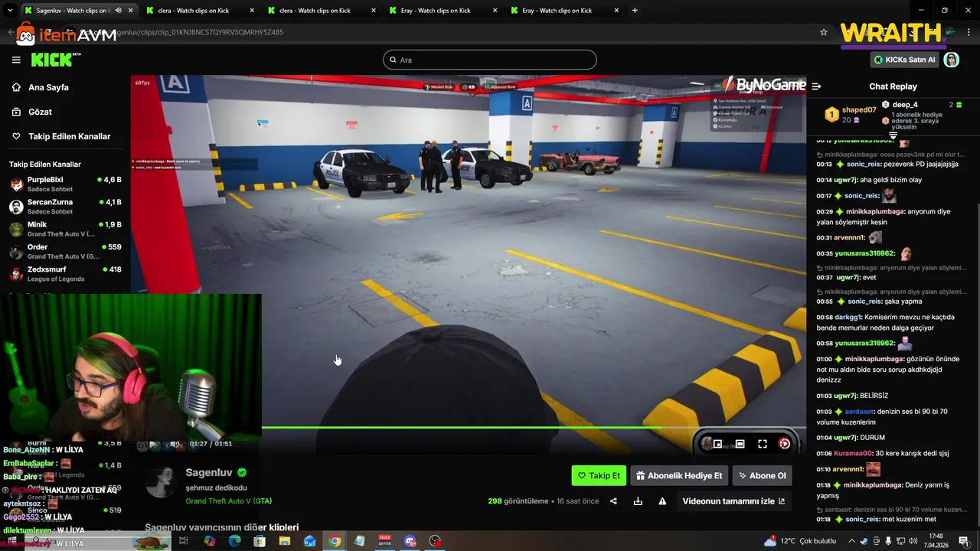Click the red circular player icon

(x=784, y=444)
